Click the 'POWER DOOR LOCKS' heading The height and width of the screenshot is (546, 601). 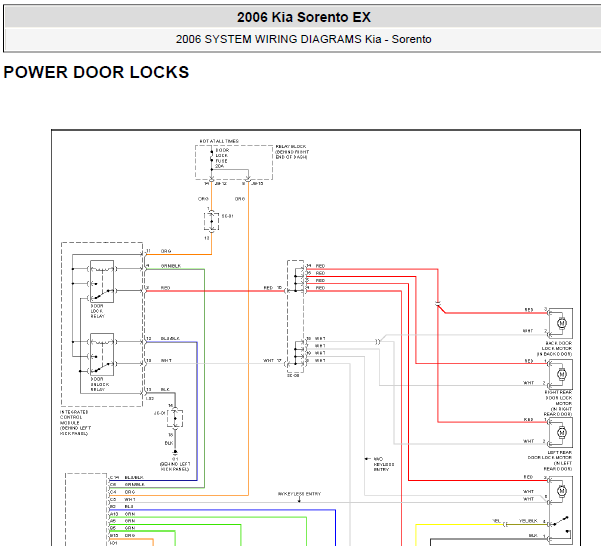coord(96,72)
